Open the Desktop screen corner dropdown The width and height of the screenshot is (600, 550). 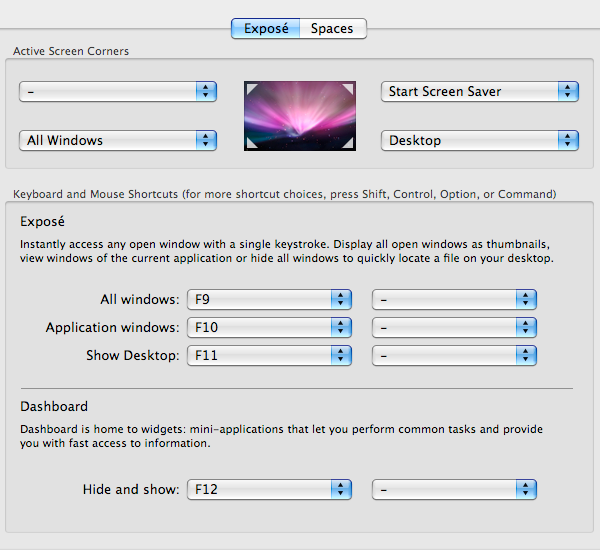[x=480, y=140]
